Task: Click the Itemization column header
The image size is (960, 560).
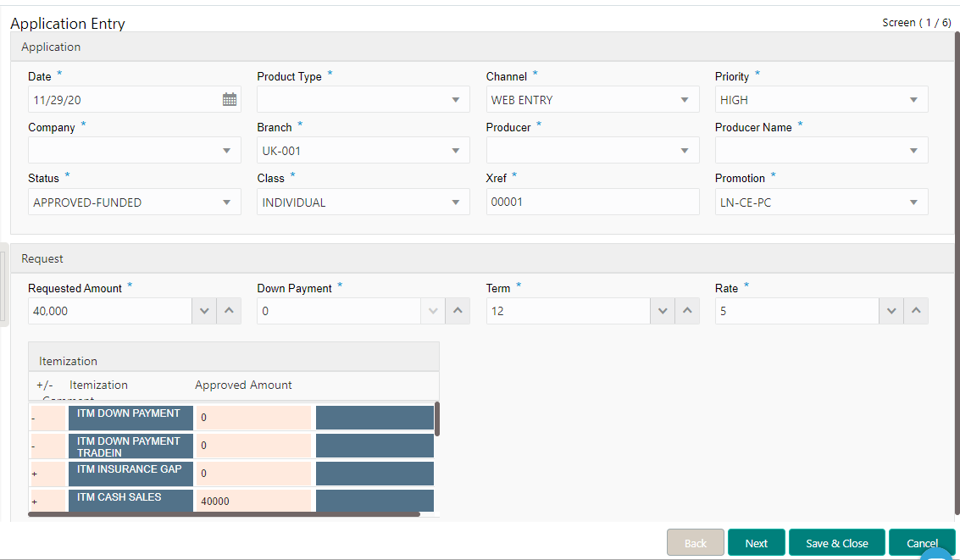Action: (x=98, y=385)
